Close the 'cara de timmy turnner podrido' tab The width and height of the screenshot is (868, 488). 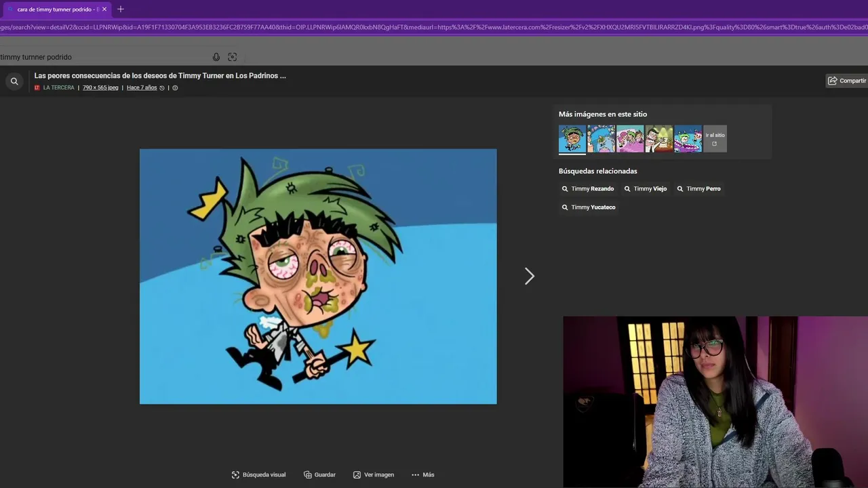[104, 9]
